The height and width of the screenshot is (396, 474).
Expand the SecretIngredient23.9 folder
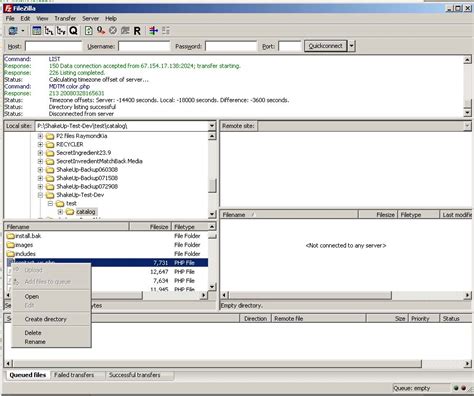(40, 153)
